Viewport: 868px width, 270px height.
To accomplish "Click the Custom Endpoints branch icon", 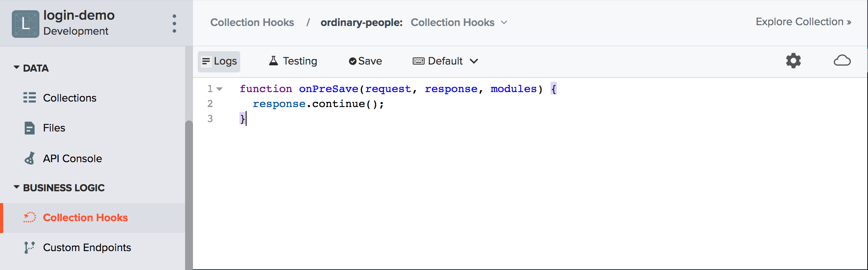I will click(x=30, y=247).
